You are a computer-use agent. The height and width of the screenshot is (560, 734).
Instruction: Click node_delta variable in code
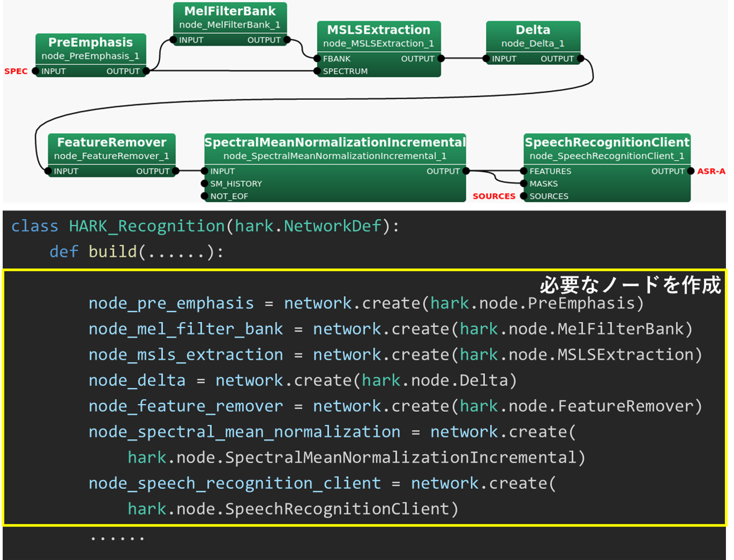pos(137,380)
